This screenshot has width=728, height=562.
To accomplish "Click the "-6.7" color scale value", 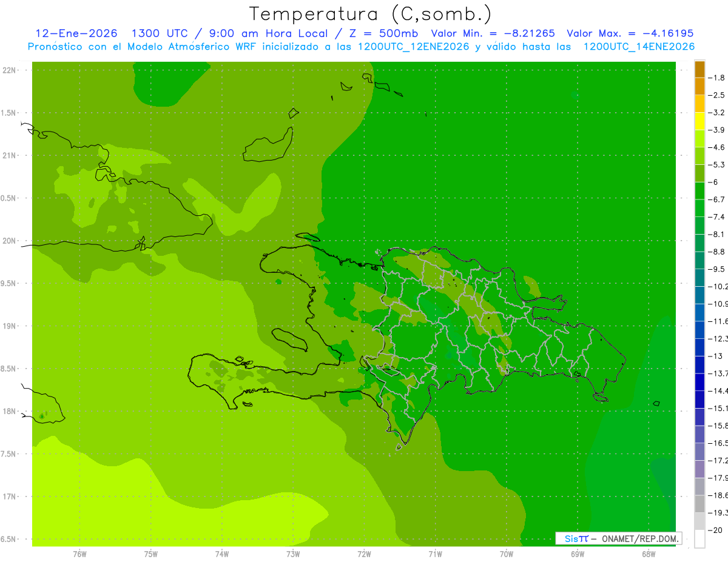I will (716, 199).
